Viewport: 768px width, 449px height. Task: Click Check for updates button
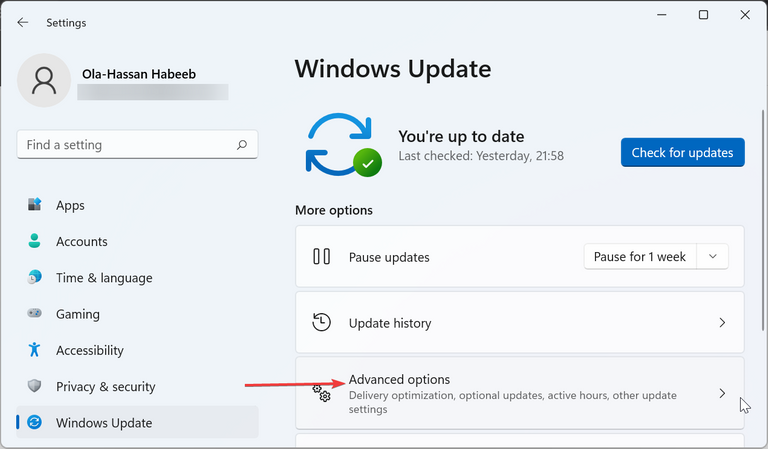click(683, 152)
